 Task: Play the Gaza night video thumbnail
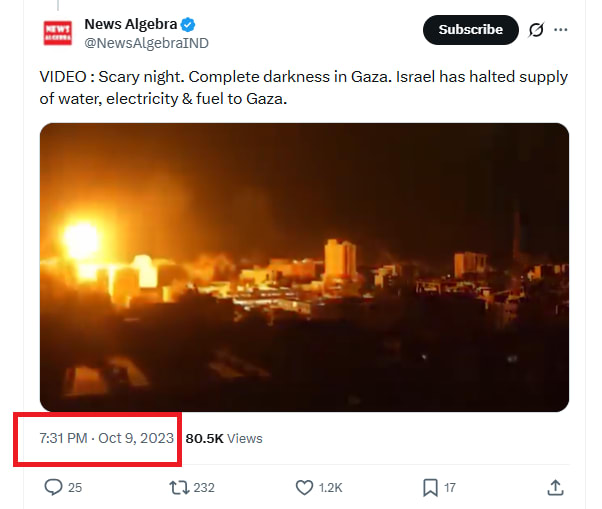(304, 267)
